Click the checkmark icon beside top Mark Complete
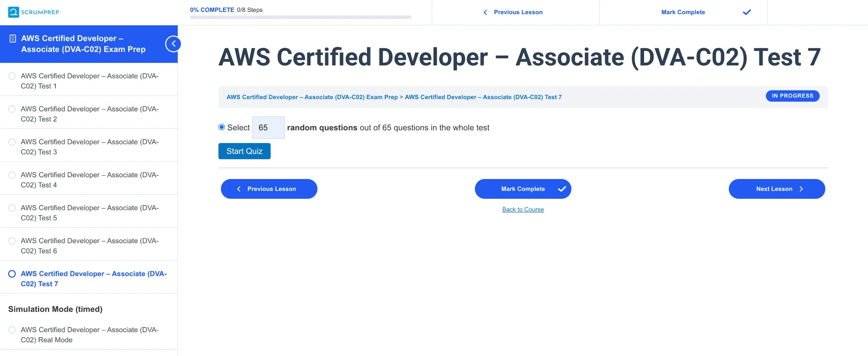Image resolution: width=868 pixels, height=356 pixels. click(x=747, y=12)
